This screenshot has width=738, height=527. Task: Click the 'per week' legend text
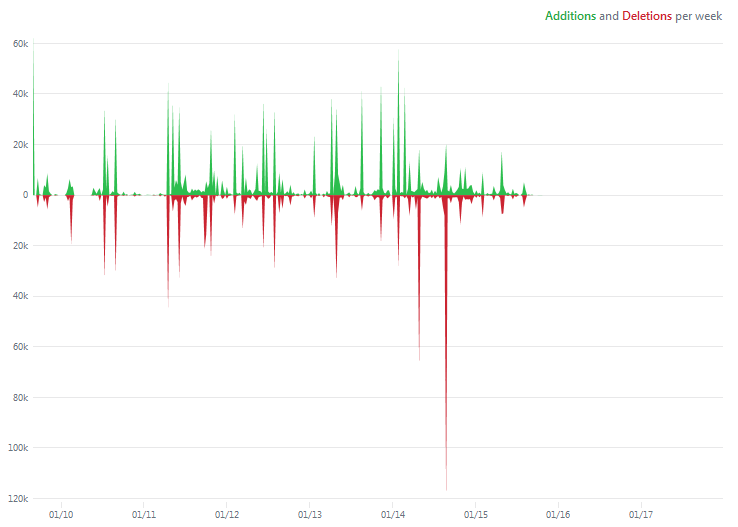(x=698, y=16)
